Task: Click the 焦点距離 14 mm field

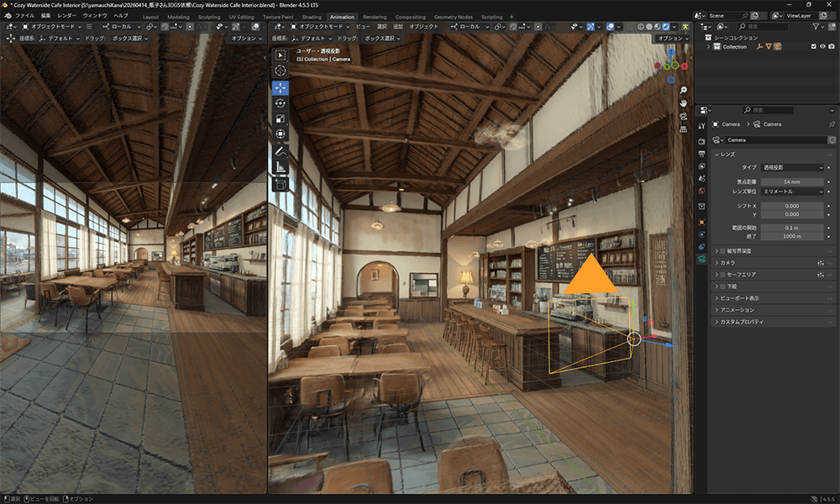Action: [x=792, y=181]
